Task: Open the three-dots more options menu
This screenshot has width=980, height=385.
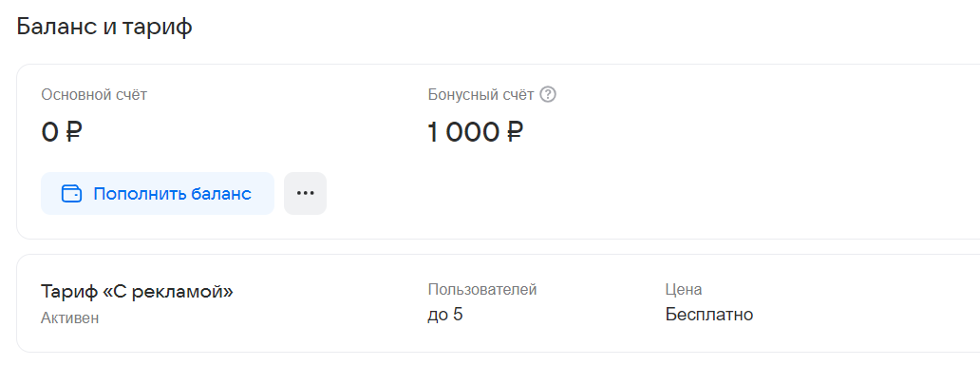Action: [x=305, y=193]
